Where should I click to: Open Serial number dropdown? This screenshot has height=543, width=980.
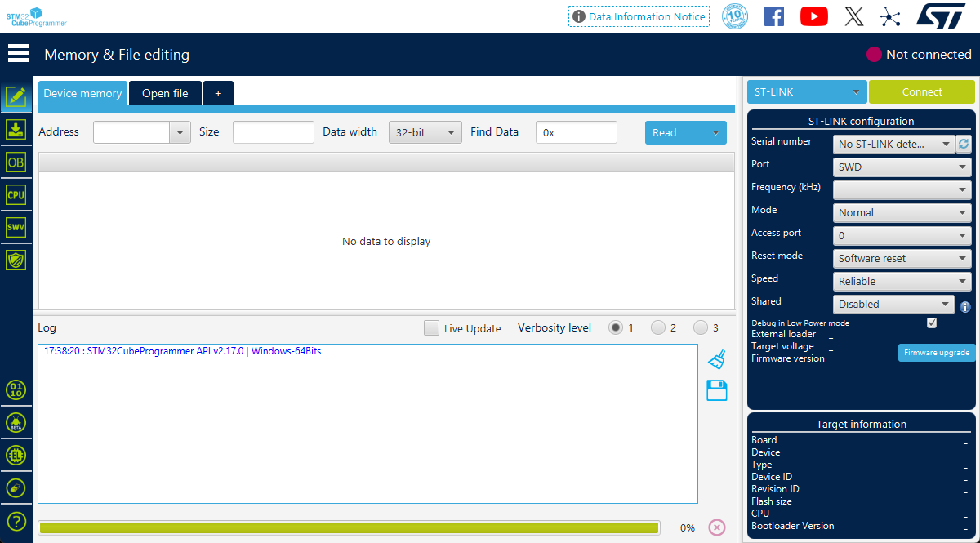tap(893, 144)
